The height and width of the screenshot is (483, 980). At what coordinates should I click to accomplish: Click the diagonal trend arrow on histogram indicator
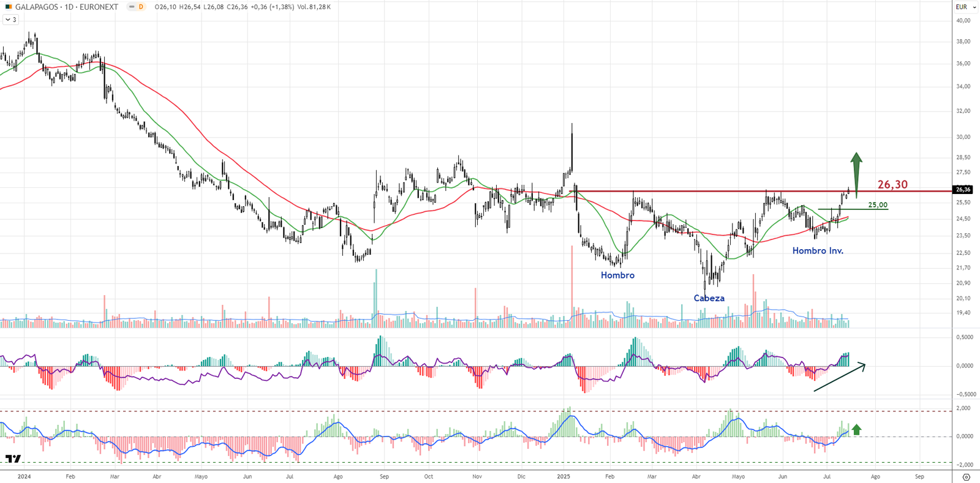[x=839, y=377]
